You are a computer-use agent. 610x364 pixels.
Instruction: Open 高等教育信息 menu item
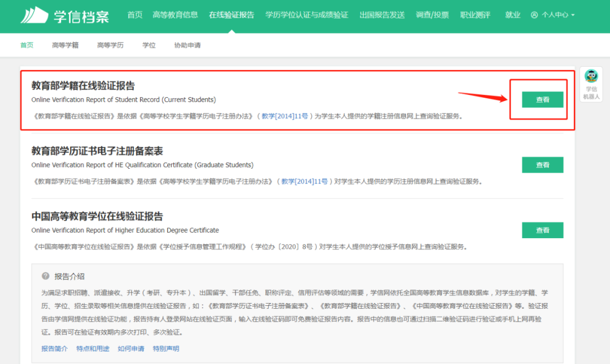click(x=175, y=15)
